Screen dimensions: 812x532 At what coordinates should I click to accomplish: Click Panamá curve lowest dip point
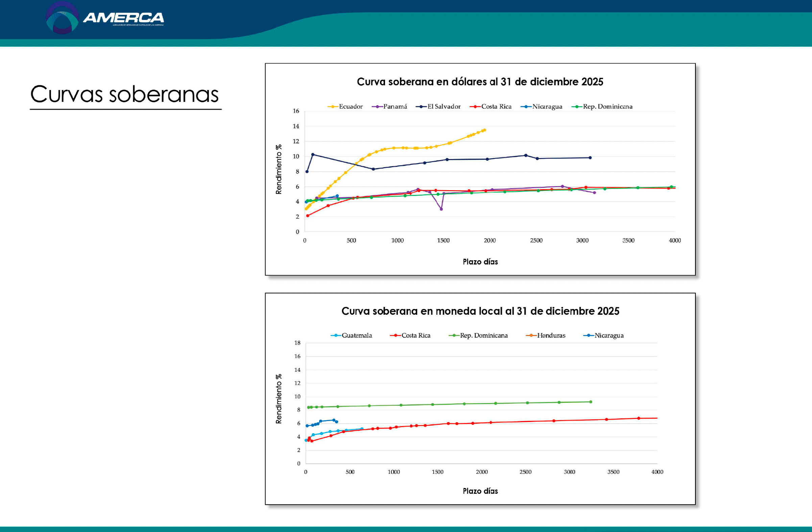(x=441, y=209)
